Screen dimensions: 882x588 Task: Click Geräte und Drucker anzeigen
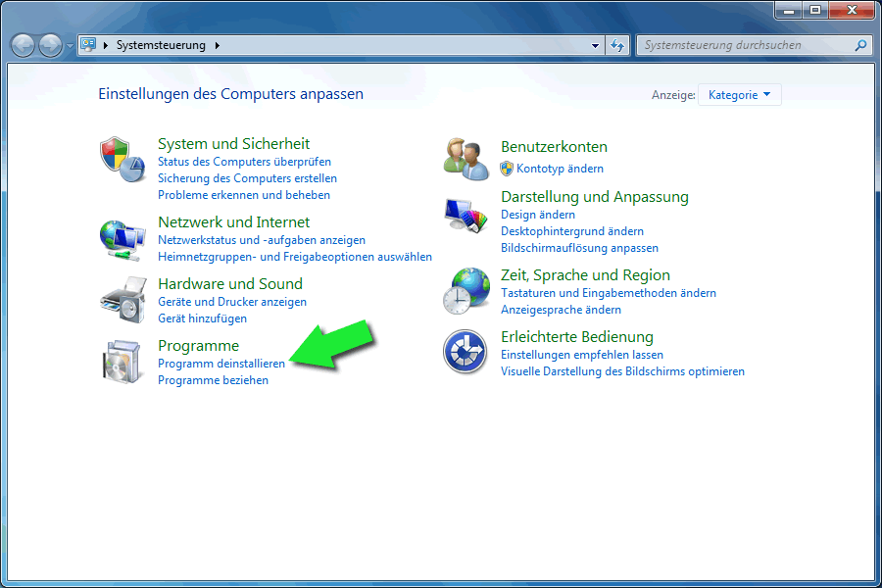(x=231, y=302)
